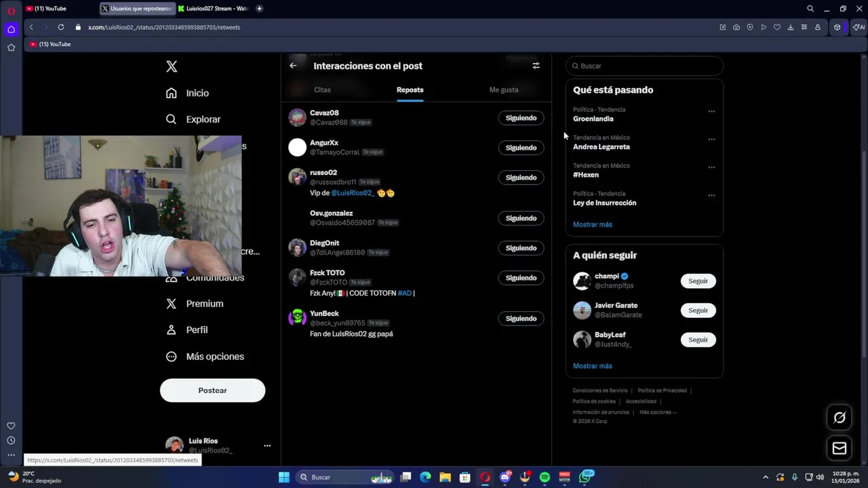Screen dimensions: 868x488
Task: Click Siguiendo button for Osv.gonzalez
Action: [x=521, y=218]
